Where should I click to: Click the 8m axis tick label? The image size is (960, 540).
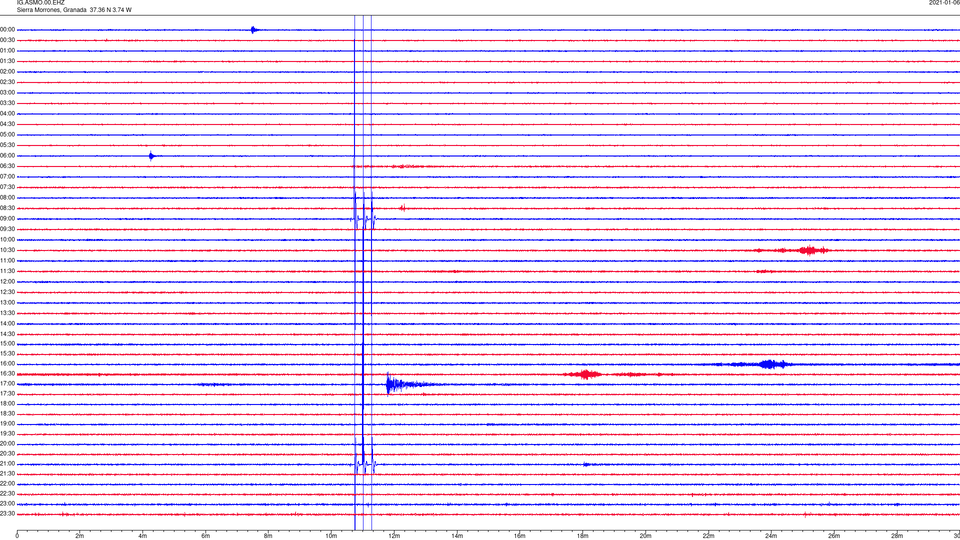point(268,536)
